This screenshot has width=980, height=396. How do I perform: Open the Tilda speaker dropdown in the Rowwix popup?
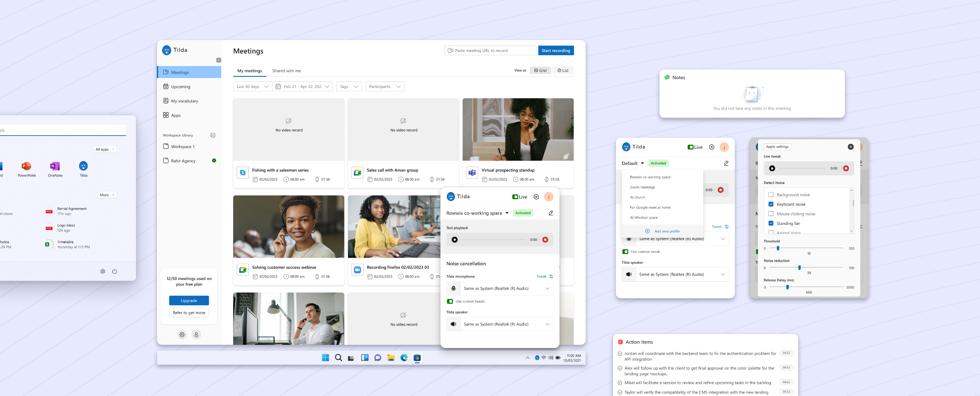click(500, 324)
